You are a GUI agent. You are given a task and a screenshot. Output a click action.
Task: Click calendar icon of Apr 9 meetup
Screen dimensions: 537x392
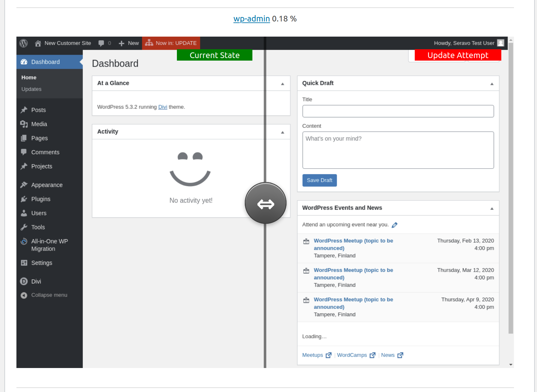(x=306, y=300)
